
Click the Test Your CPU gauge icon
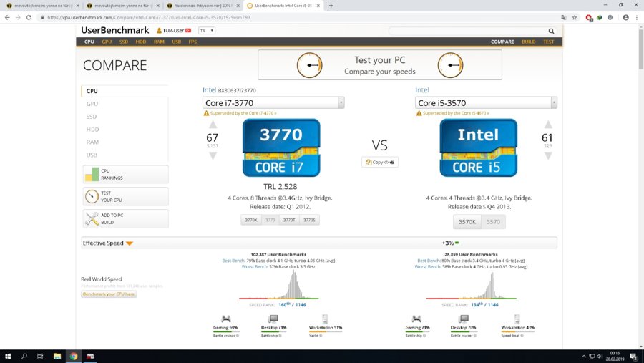[92, 196]
